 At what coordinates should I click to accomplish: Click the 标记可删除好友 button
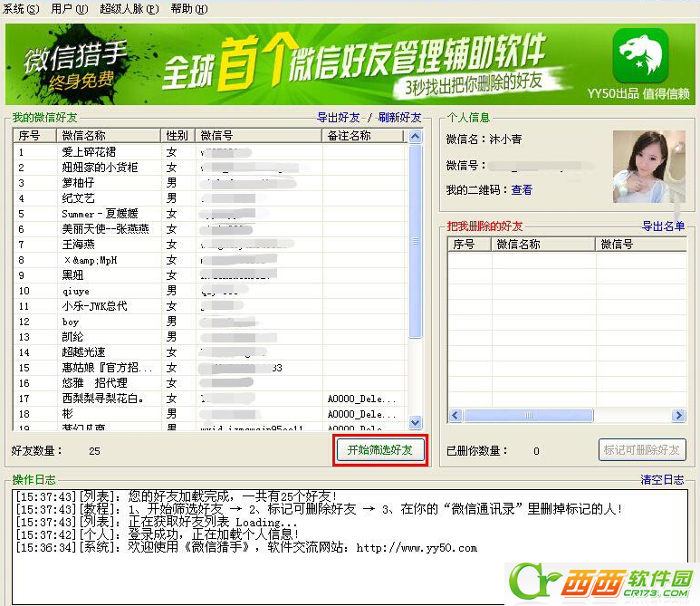(x=642, y=449)
